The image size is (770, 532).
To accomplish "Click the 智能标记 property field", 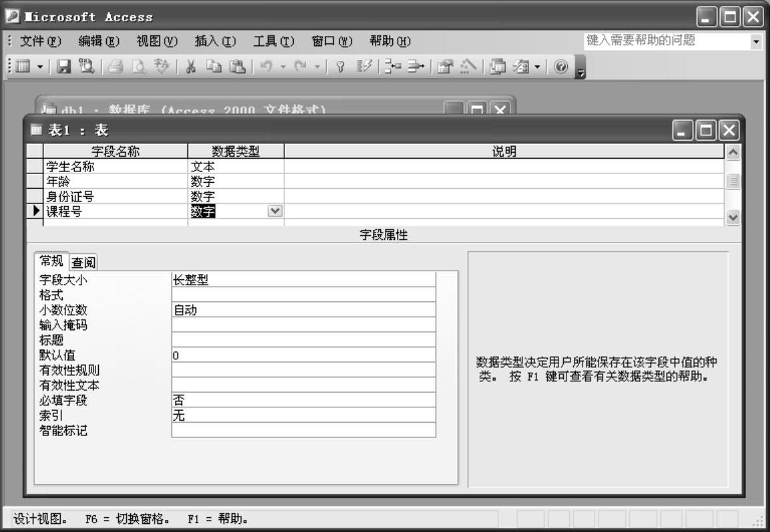I will (304, 431).
